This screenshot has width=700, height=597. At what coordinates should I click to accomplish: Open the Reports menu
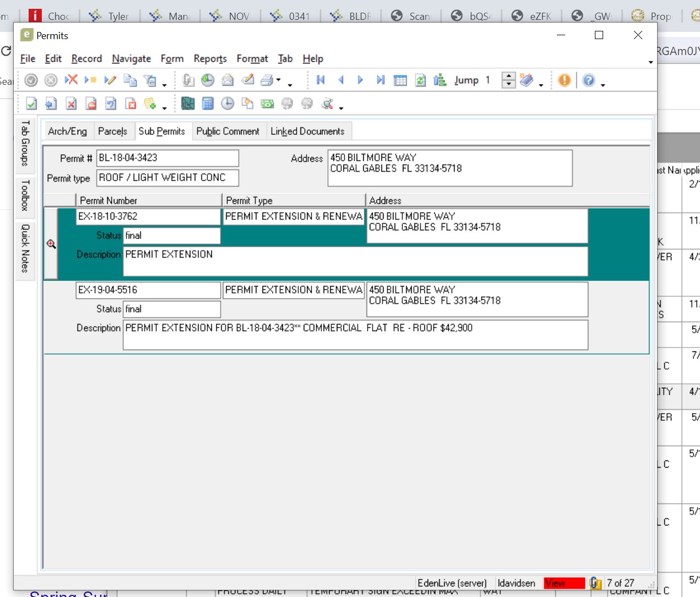click(x=210, y=58)
